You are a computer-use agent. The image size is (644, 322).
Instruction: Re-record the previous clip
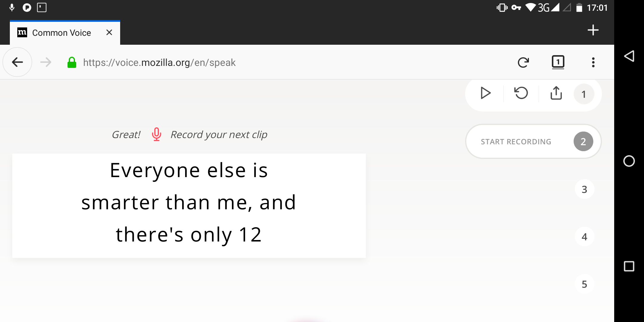pos(521,93)
